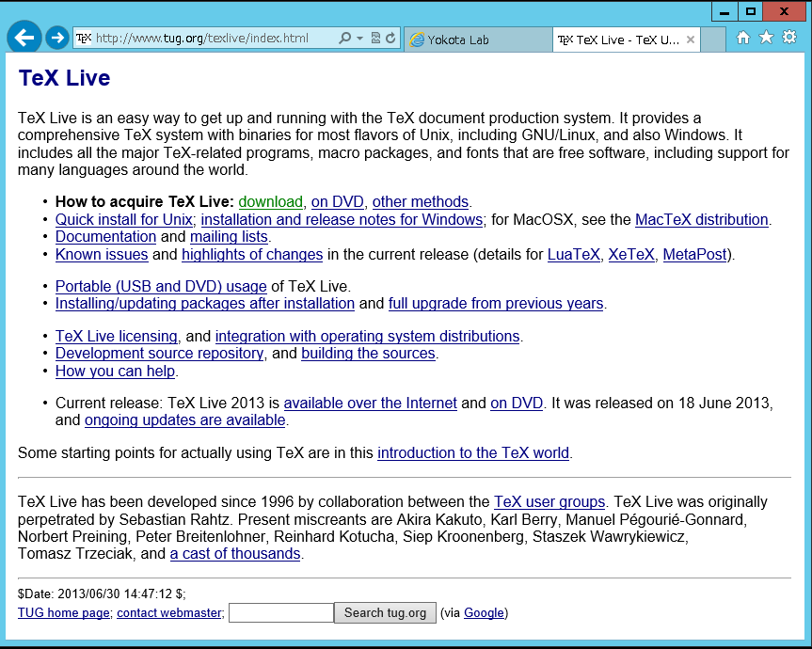Click the search text field beside contact webmaster
812x649 pixels.
(280, 613)
